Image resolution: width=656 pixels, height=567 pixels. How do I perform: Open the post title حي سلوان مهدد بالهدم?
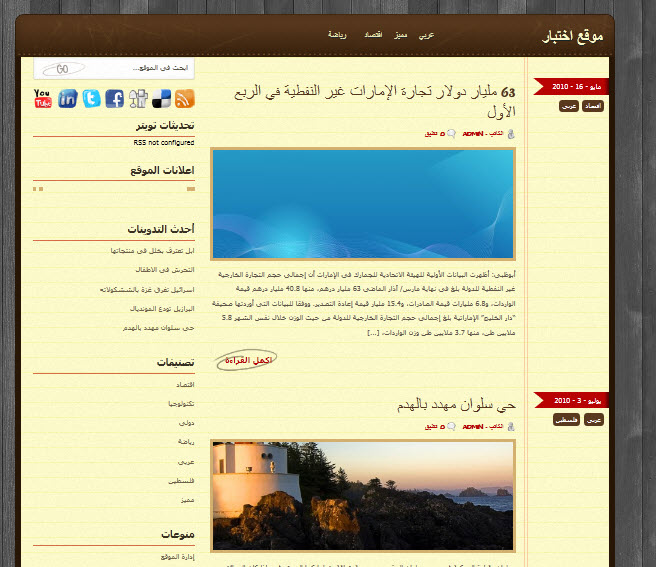coord(456,405)
